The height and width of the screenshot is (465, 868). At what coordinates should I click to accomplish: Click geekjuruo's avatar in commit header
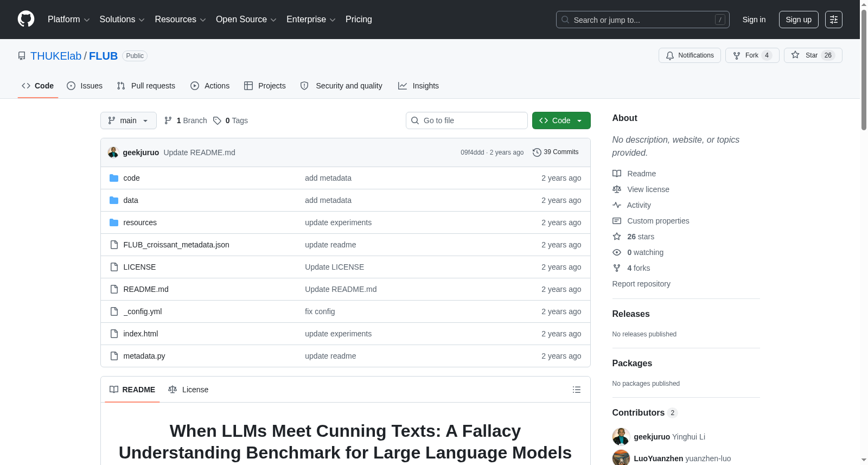pos(113,152)
